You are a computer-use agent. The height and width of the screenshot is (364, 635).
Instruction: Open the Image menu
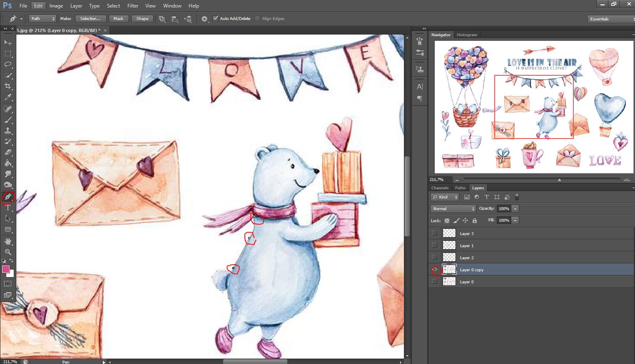click(x=56, y=6)
